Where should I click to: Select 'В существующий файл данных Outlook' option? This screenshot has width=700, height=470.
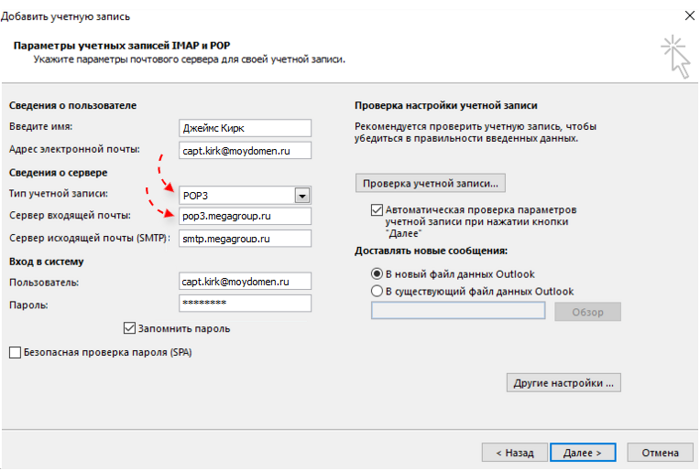(x=377, y=291)
